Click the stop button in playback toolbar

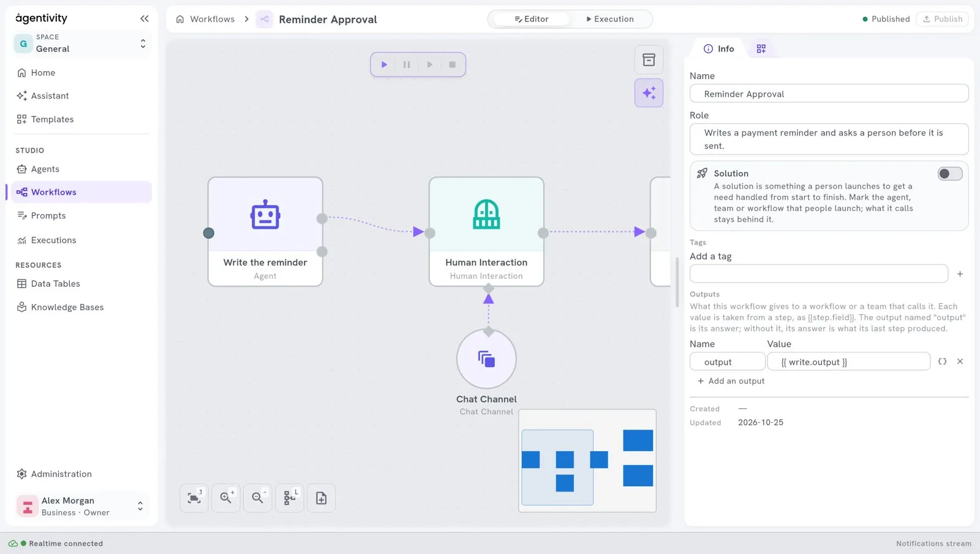pyautogui.click(x=453, y=64)
